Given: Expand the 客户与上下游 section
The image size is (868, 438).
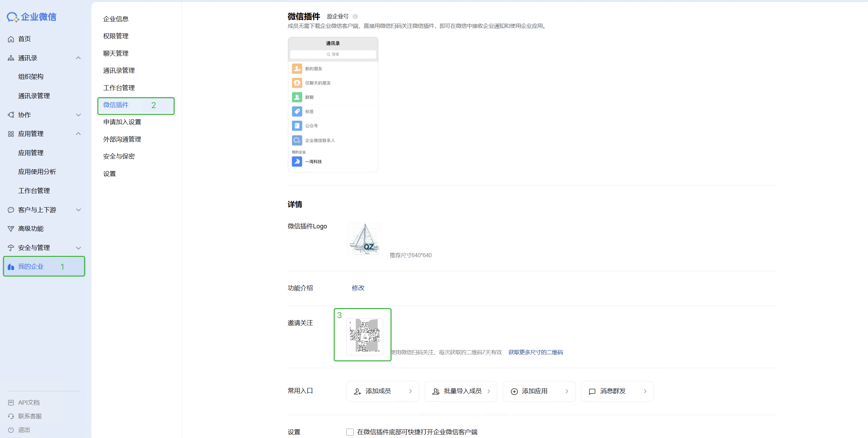Looking at the screenshot, I should [78, 210].
